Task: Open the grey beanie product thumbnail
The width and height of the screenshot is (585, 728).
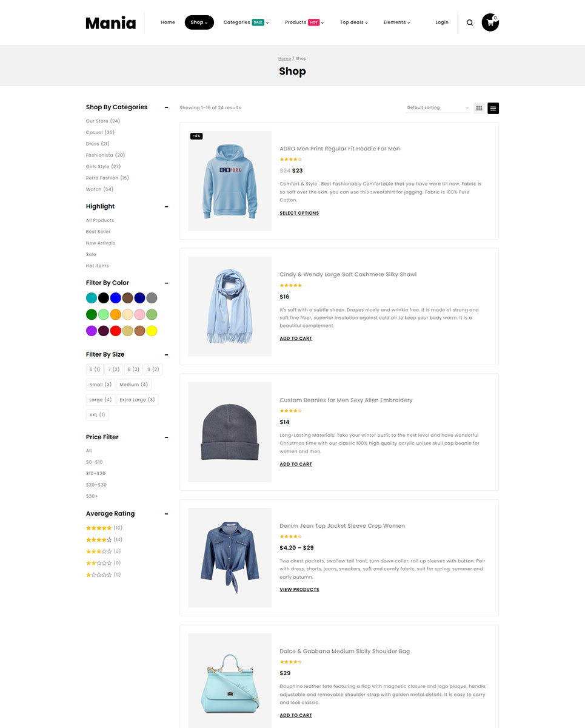Action: tap(230, 432)
